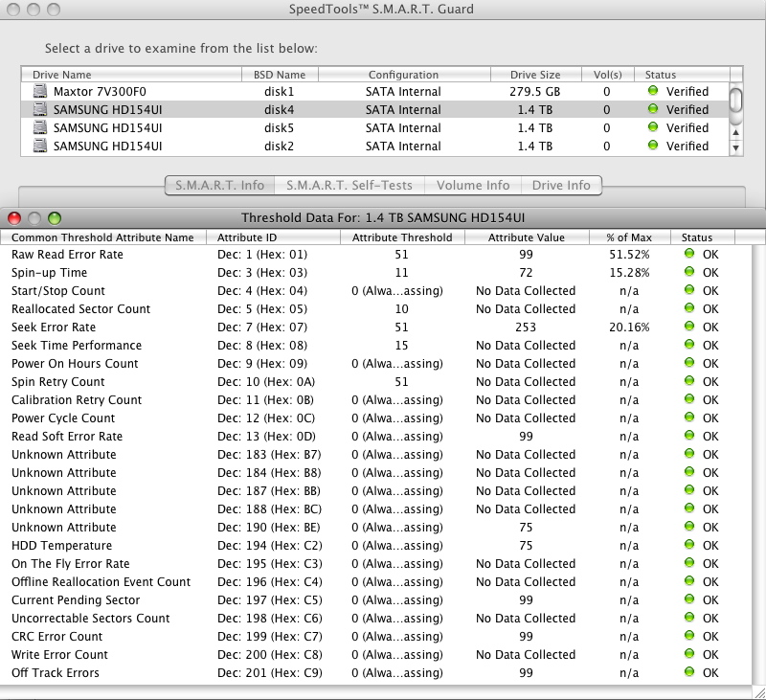Click the Drive Size column header
This screenshot has height=700, width=766.
(x=535, y=75)
